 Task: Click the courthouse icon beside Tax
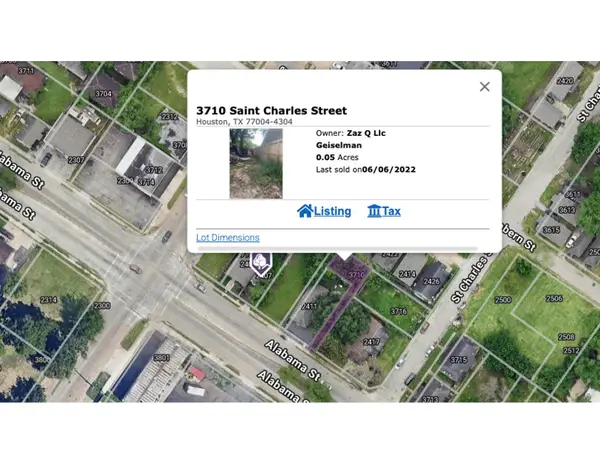[374, 212]
